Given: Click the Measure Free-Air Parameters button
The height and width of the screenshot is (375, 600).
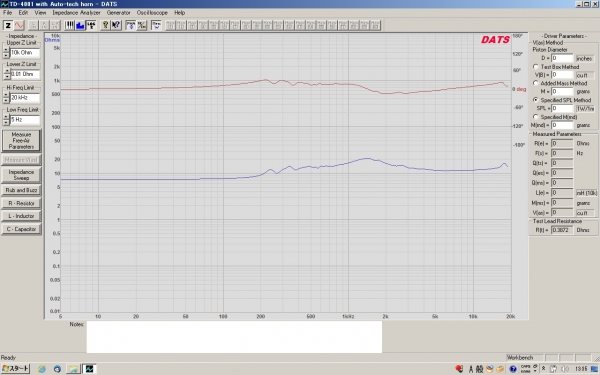Looking at the screenshot, I should click(x=21, y=141).
